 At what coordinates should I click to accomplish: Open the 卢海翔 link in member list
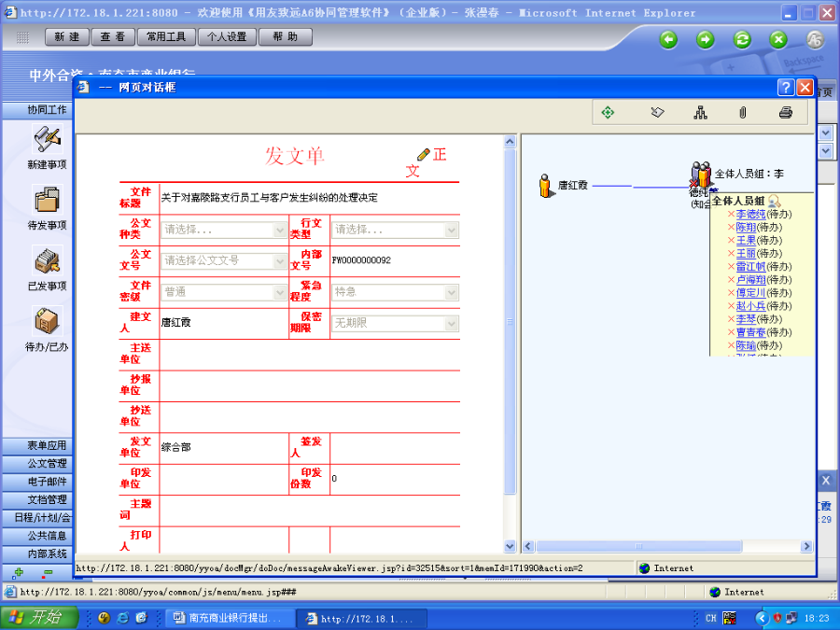pos(750,280)
